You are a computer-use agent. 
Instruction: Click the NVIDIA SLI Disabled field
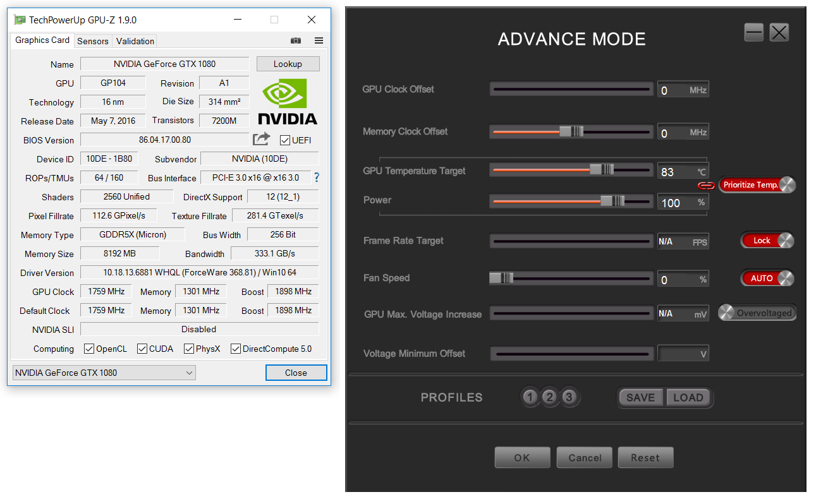click(x=200, y=329)
